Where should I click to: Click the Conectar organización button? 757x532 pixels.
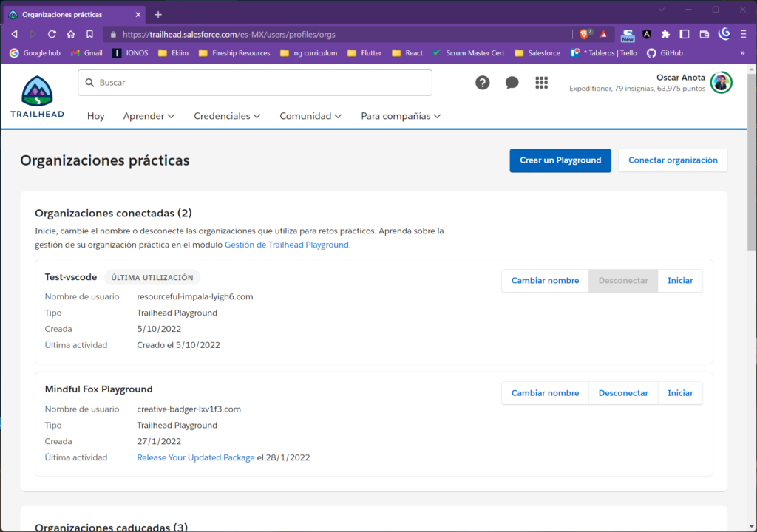[673, 160]
